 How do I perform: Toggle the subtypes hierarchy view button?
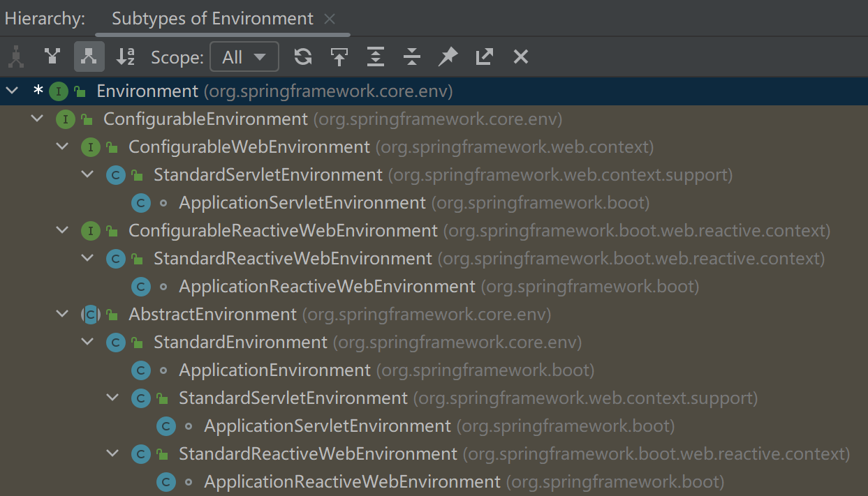click(89, 57)
